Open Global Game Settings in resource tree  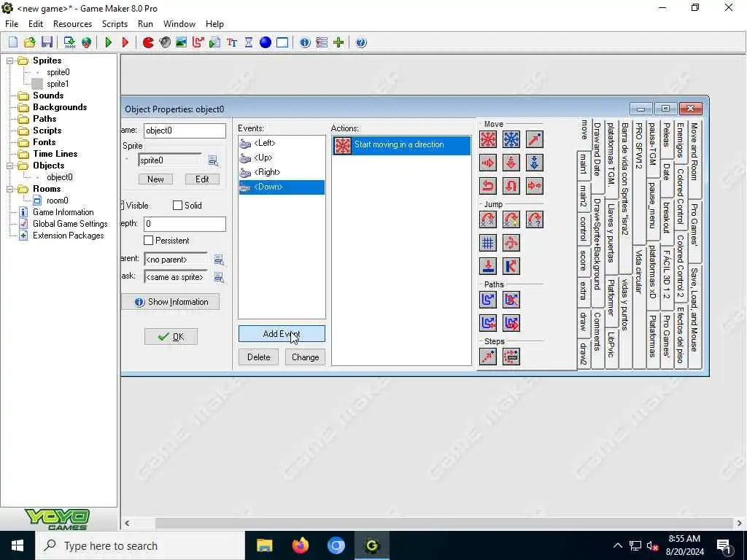coord(70,224)
